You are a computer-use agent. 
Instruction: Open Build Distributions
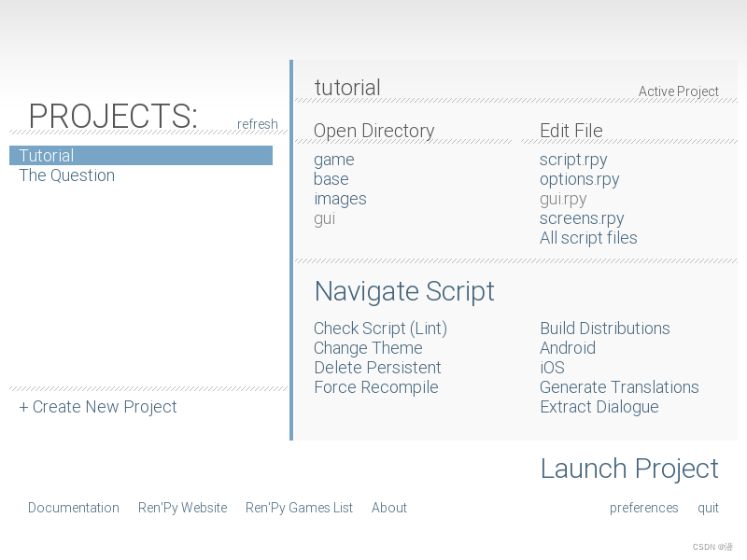coord(605,329)
